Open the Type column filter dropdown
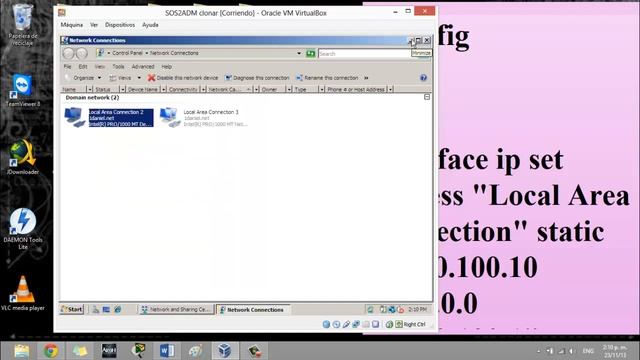The width and height of the screenshot is (640, 360). click(322, 89)
